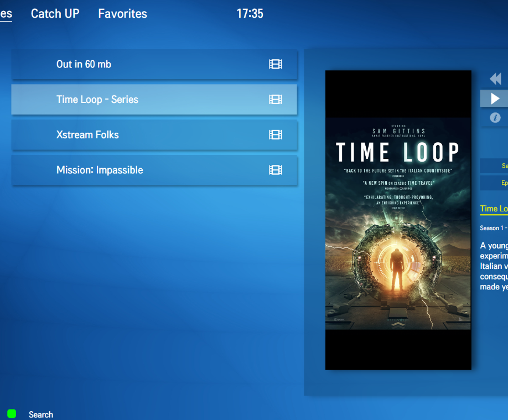Viewport: 508px width, 420px height.
Task: Show info for the selected series
Action: (x=495, y=117)
